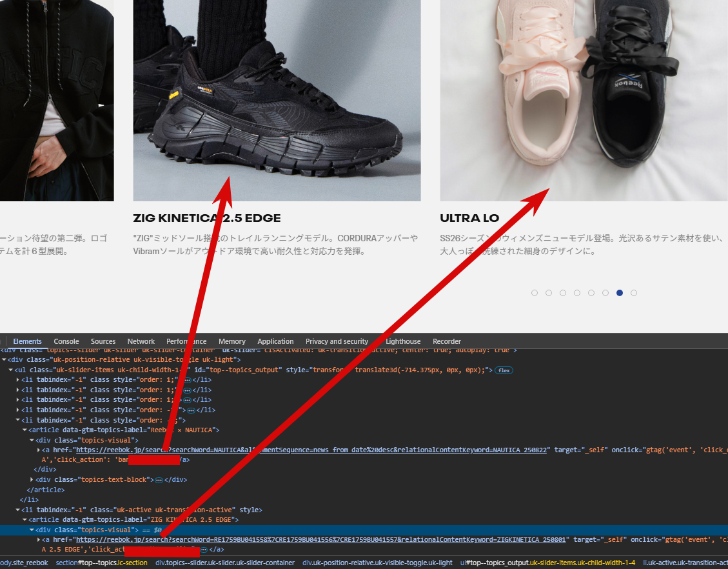Expand the topics-text-block div node
This screenshot has height=569, width=728.
[x=32, y=480]
